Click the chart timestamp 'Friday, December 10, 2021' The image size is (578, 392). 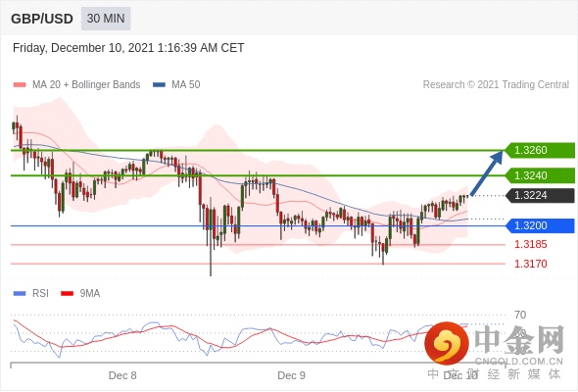[x=128, y=48]
